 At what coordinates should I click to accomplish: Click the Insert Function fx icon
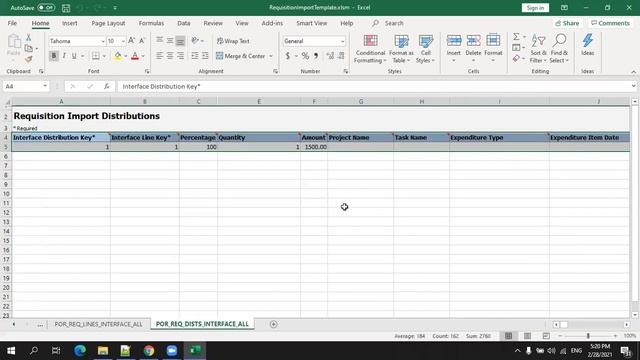107,87
